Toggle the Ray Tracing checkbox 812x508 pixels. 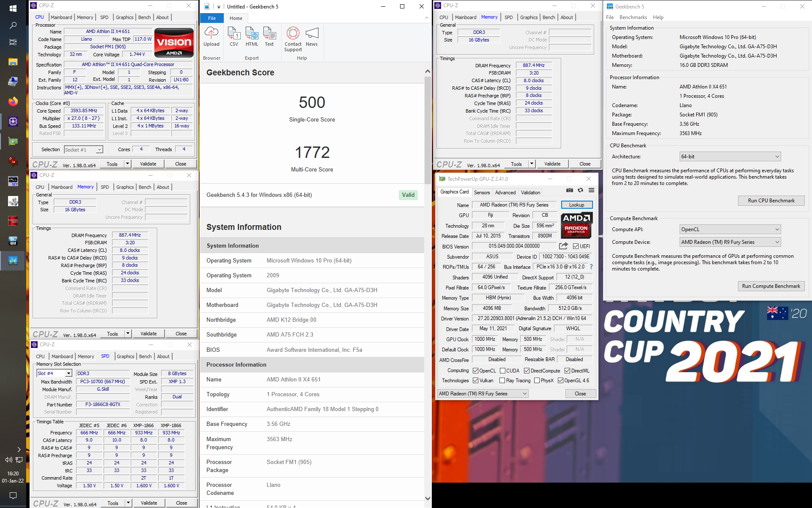[502, 381]
